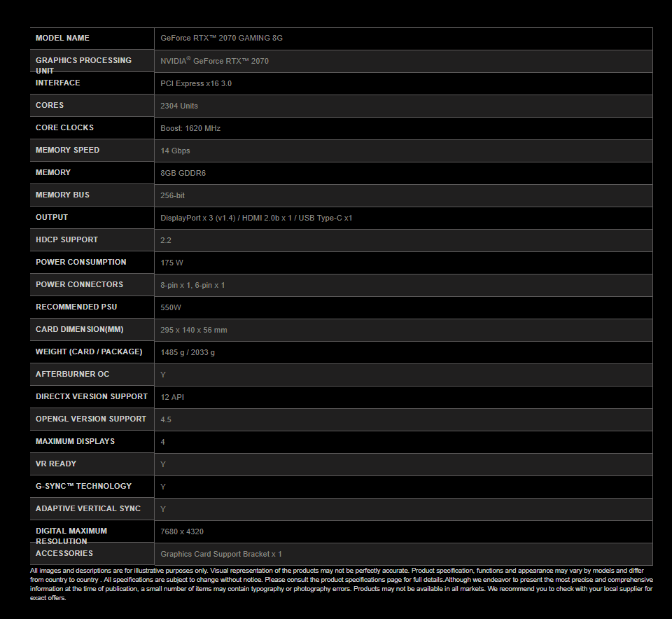
Task: Click the disclaimer paragraph below the table
Action: 341,584
